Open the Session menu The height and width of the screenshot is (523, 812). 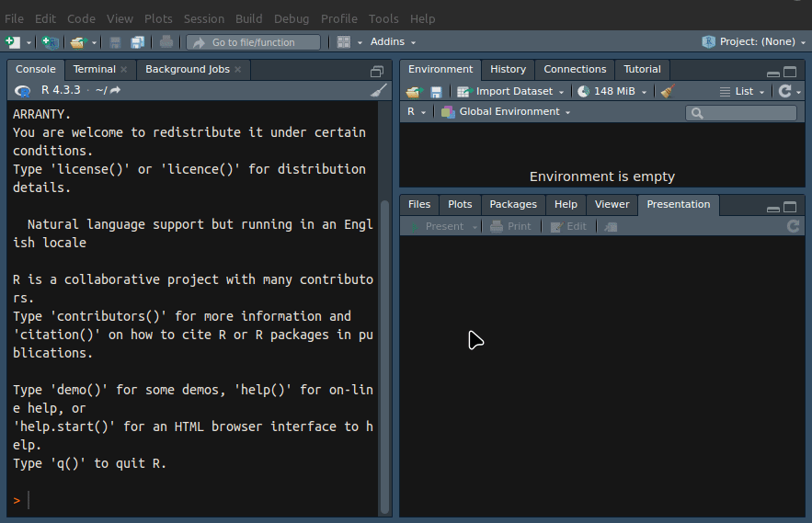[203, 18]
